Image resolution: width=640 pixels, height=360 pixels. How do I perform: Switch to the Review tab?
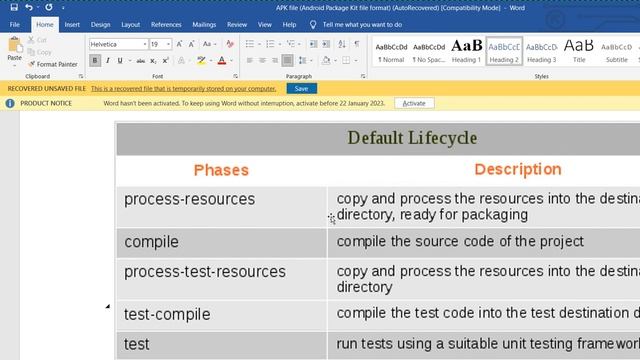[x=237, y=24]
